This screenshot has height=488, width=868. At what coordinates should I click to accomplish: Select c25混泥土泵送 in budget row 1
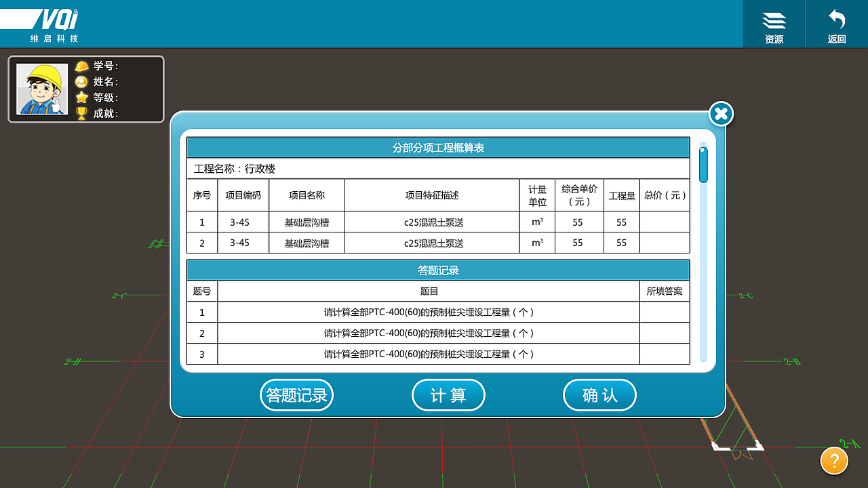click(434, 222)
